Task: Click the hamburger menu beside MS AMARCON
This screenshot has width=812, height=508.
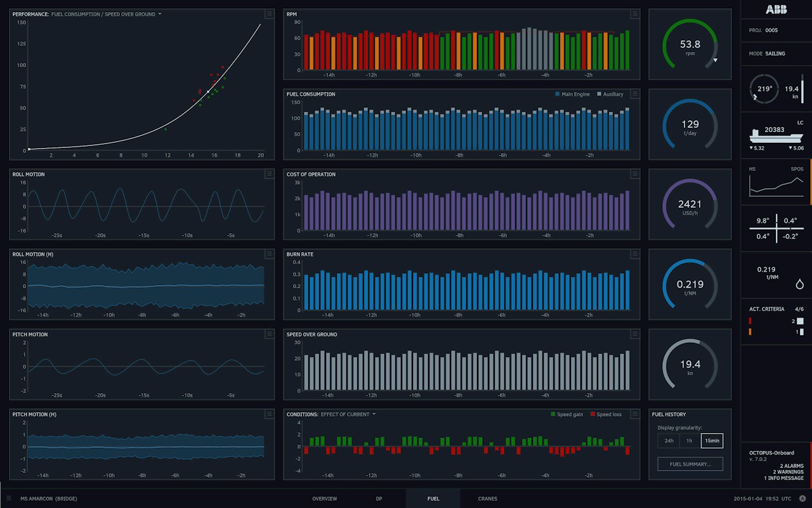Action: click(x=9, y=498)
